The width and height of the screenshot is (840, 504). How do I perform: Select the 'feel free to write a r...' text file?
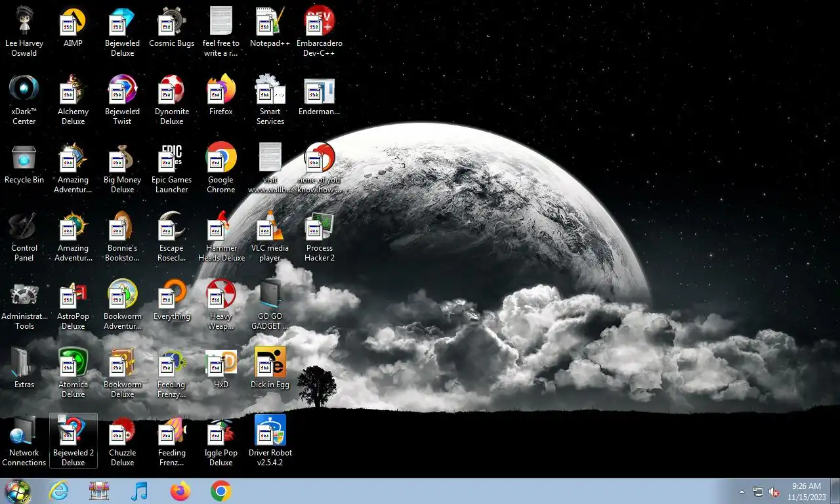[x=221, y=31]
